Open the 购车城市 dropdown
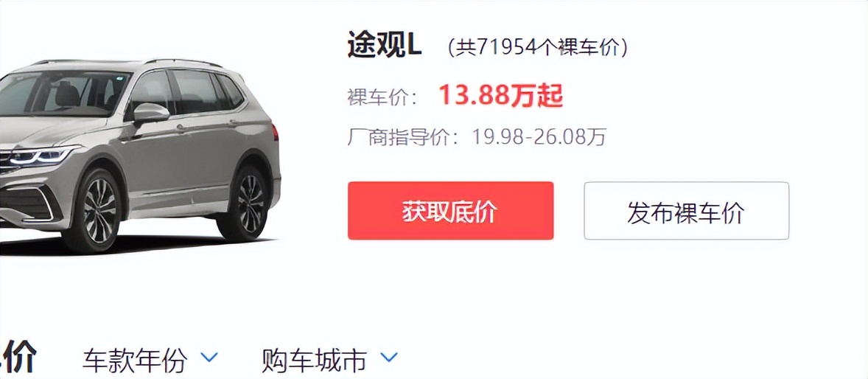The image size is (868, 379). pos(330,361)
